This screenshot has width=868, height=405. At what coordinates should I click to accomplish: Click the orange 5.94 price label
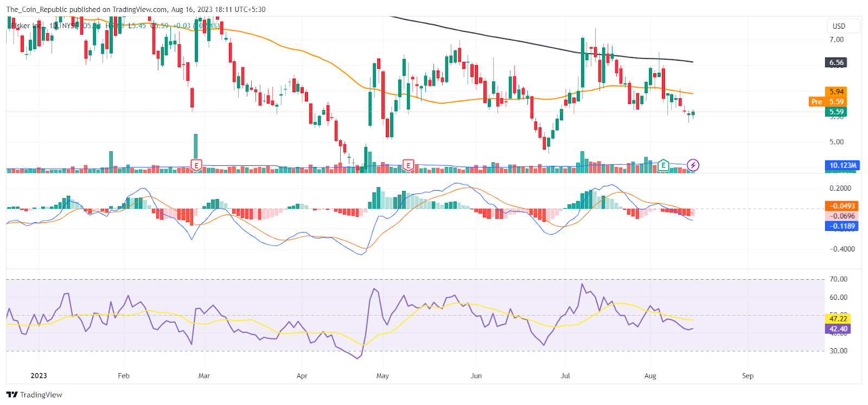pos(836,92)
